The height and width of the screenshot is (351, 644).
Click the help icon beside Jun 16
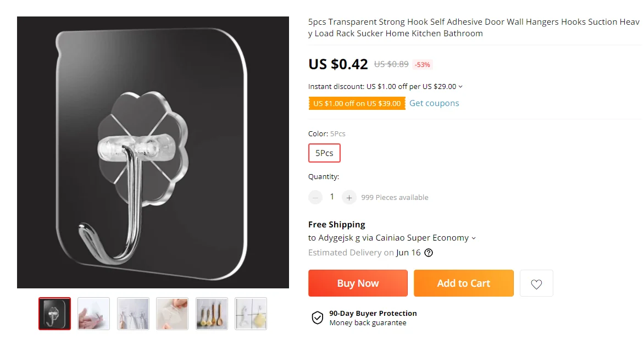pos(429,253)
